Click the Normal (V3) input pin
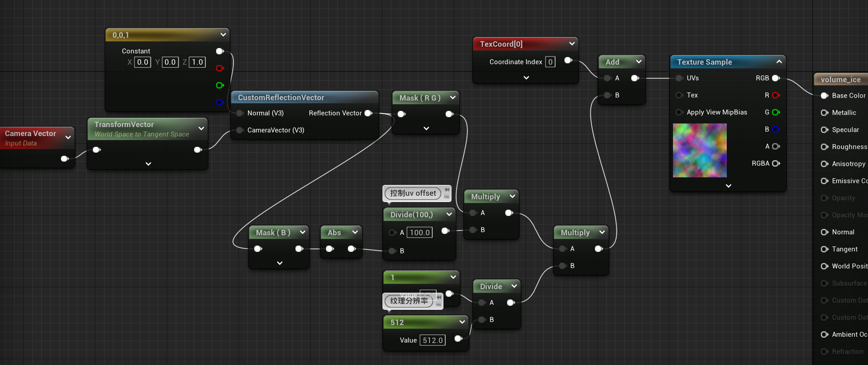Image resolution: width=868 pixels, height=365 pixels. click(240, 113)
